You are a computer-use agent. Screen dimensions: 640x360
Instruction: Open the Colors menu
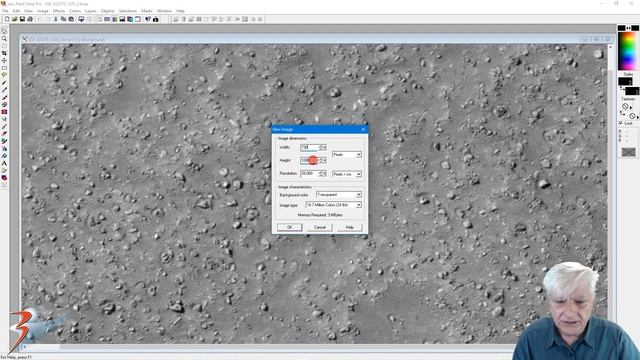coord(75,11)
